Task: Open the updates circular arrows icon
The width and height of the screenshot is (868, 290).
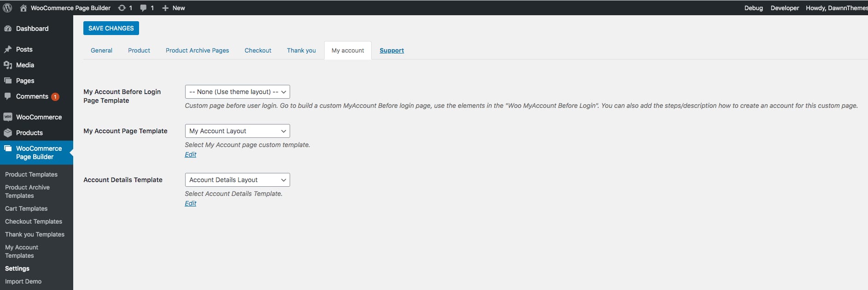Action: (x=122, y=8)
